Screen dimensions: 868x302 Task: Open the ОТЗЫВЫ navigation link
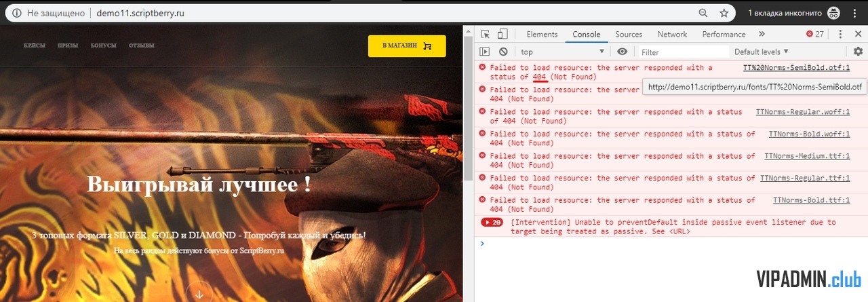[x=141, y=45]
